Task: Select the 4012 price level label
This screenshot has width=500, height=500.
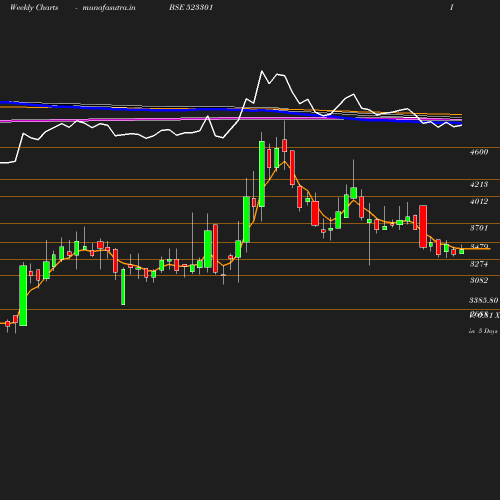Action: (x=479, y=201)
